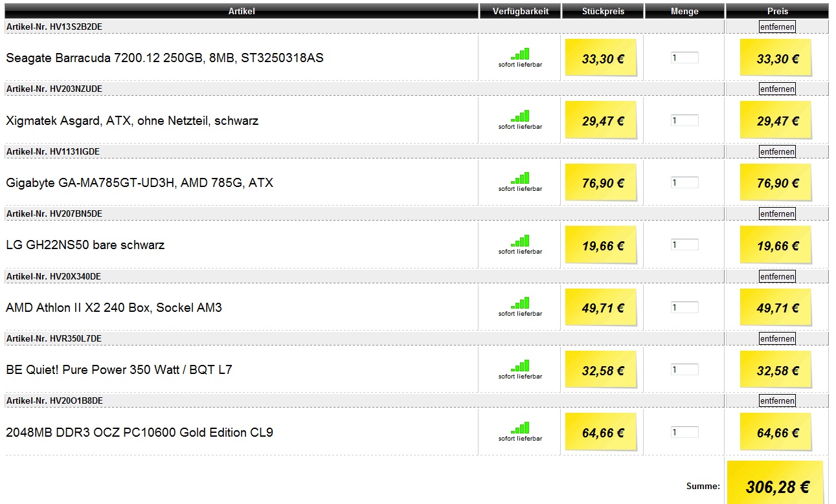Click availability bars icon for Seagate Barracuda
The image size is (836, 504).
[520, 54]
